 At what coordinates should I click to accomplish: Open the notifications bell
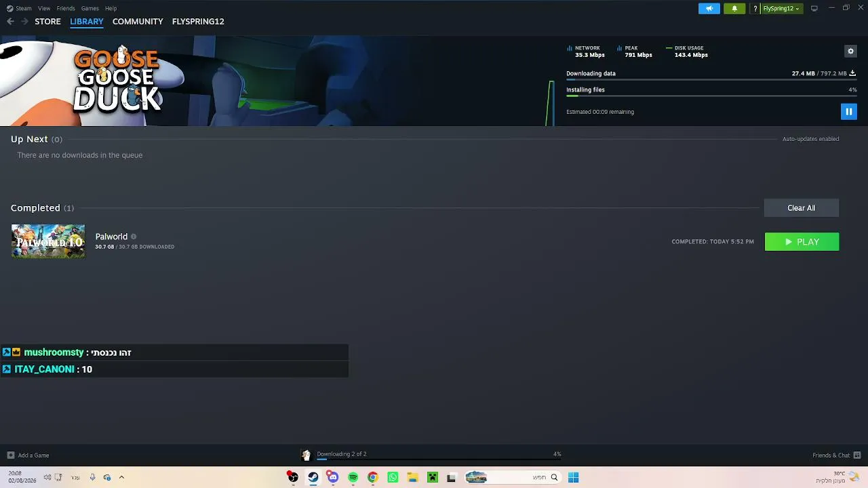(x=734, y=8)
